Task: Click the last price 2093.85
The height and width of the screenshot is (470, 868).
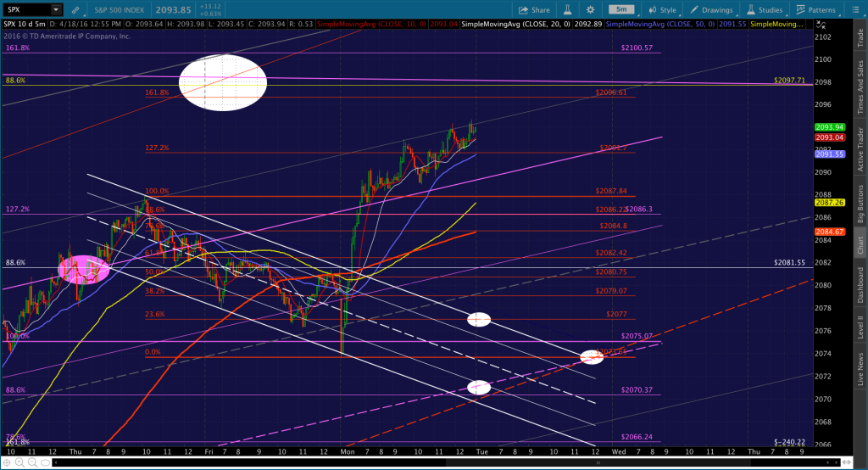Action: coord(173,10)
